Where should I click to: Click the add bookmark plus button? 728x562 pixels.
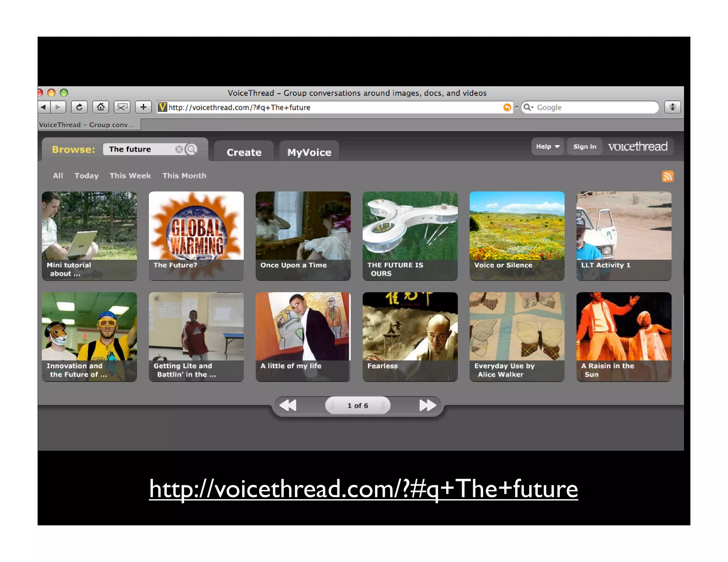point(143,107)
